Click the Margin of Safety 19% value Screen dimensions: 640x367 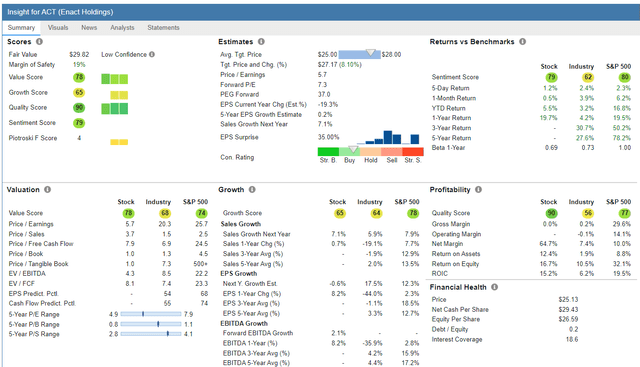pos(79,65)
